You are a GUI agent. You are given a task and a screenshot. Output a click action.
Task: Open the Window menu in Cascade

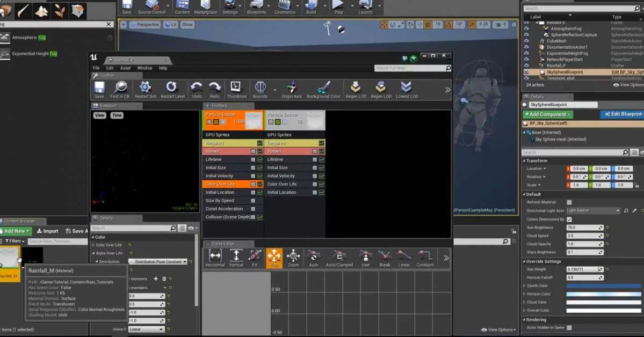point(144,68)
